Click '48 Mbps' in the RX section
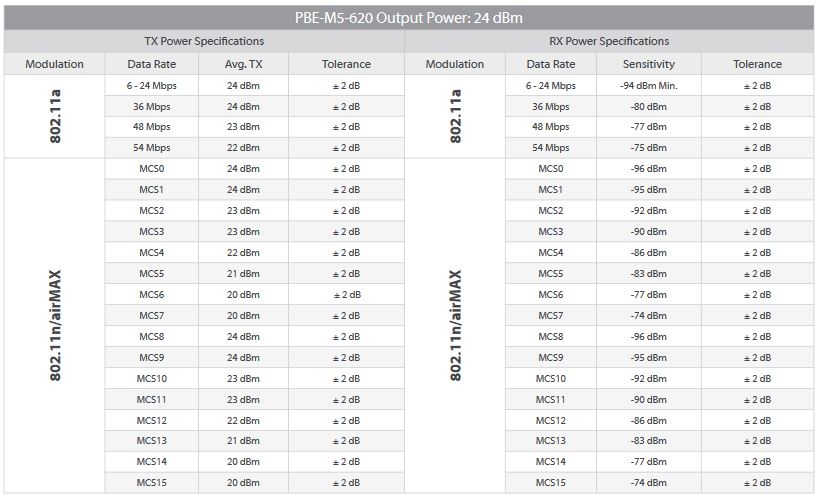Screen dimensions: 830x501 pos(551,127)
